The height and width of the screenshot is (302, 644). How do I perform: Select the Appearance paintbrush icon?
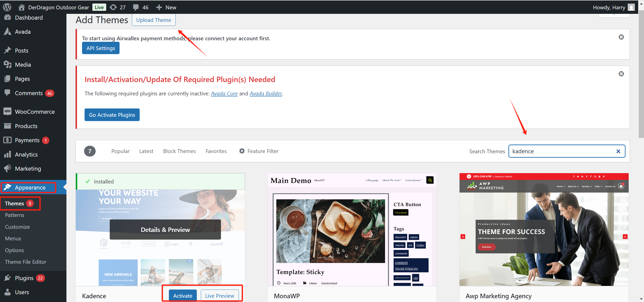click(x=8, y=187)
